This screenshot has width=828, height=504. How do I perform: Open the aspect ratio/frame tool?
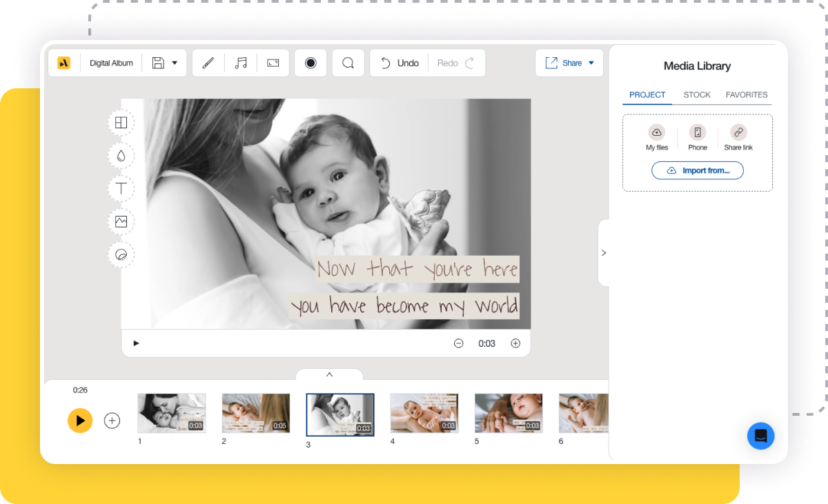pos(273,63)
